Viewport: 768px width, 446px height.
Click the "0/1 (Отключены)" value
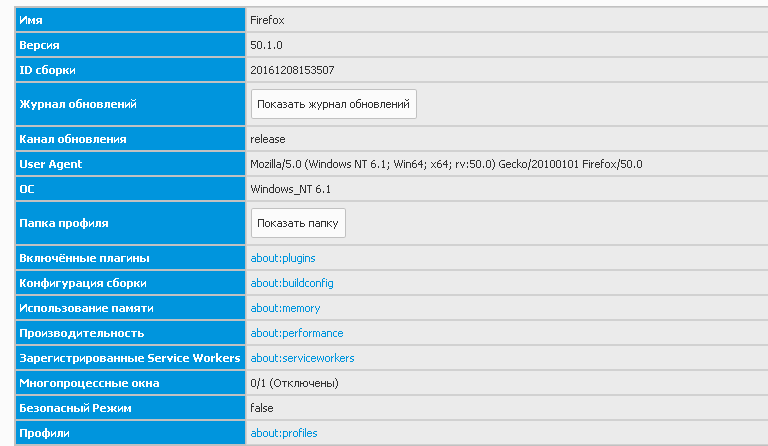point(294,383)
